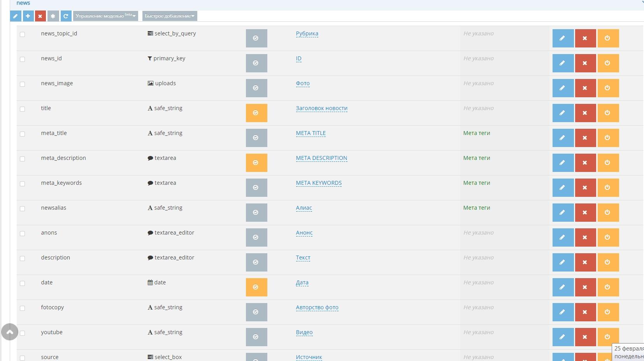Check the news_image row checkbox
644x361 pixels.
(x=22, y=84)
